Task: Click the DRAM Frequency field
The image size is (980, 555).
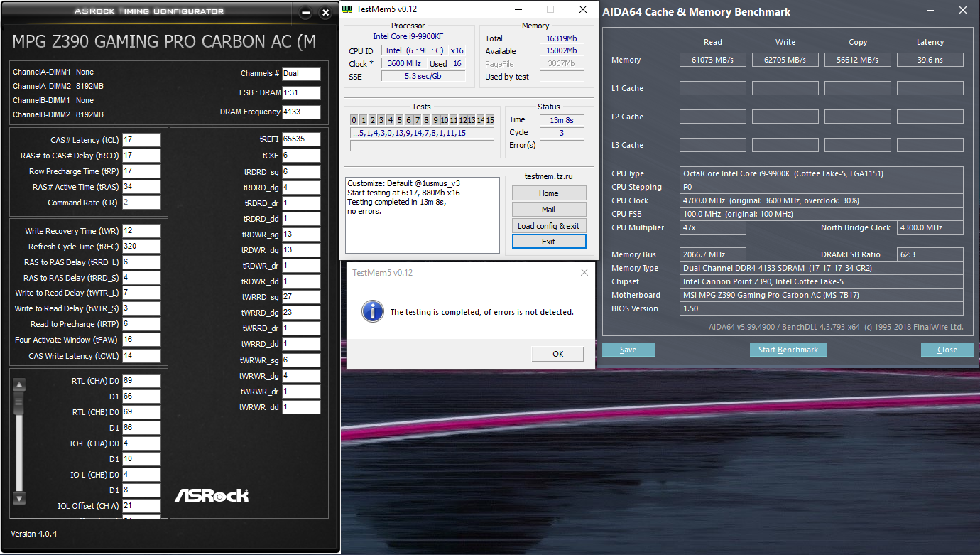Action: 301,112
